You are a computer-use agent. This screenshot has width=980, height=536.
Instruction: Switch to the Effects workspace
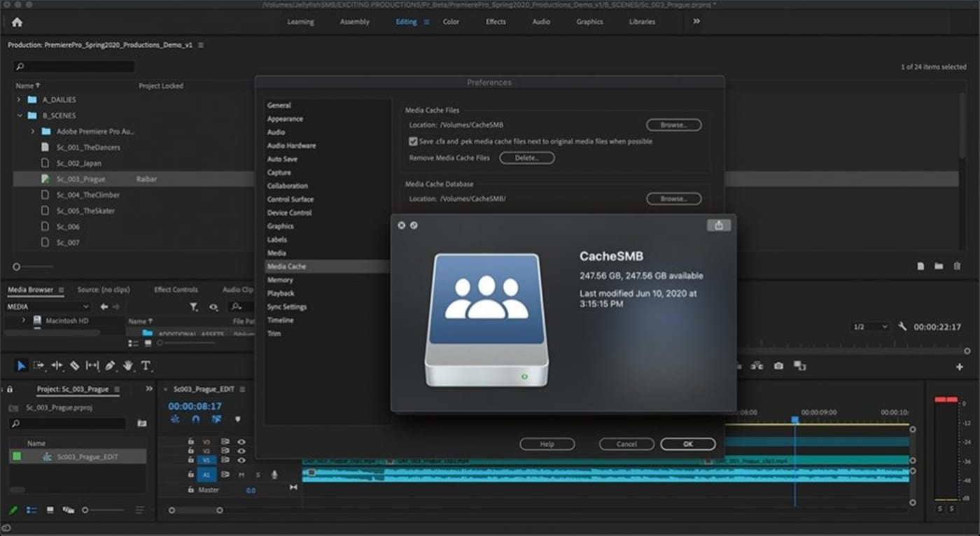pyautogui.click(x=496, y=22)
